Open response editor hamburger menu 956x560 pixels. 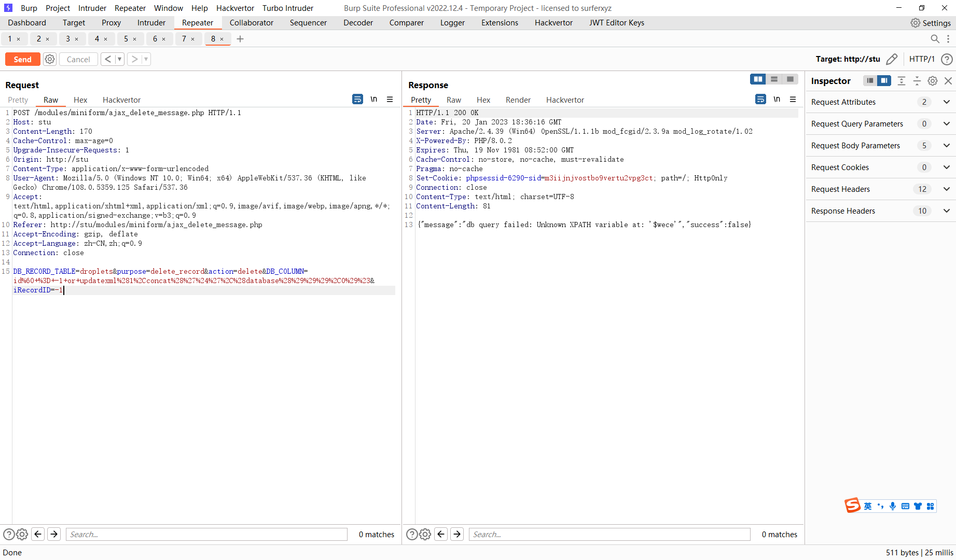pos(793,99)
